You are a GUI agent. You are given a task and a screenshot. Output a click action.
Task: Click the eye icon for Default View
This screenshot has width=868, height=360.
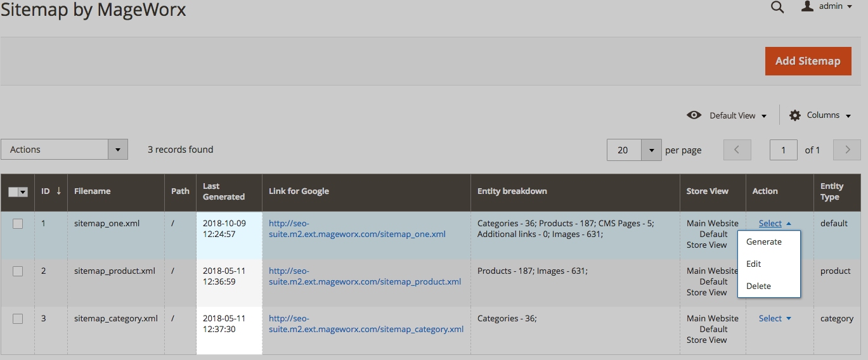pos(694,115)
